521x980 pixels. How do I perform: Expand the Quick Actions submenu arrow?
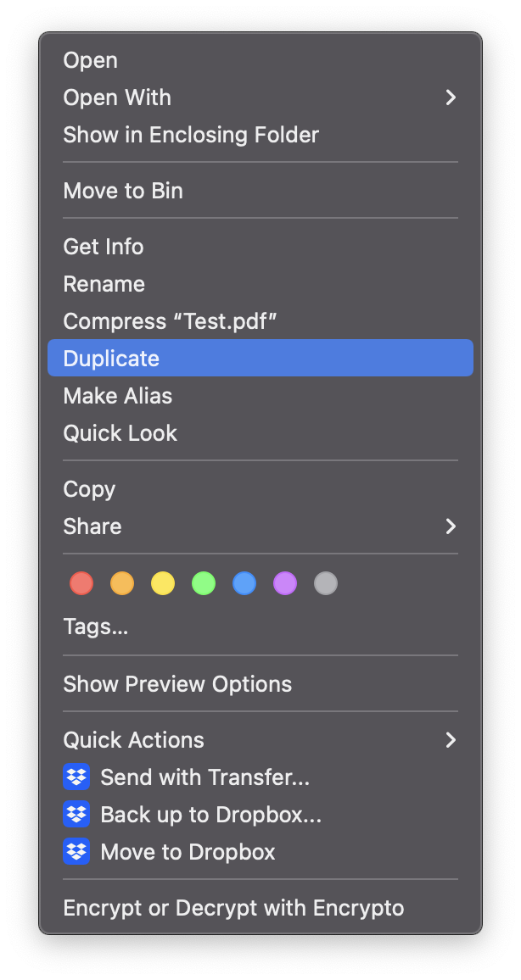click(x=451, y=740)
